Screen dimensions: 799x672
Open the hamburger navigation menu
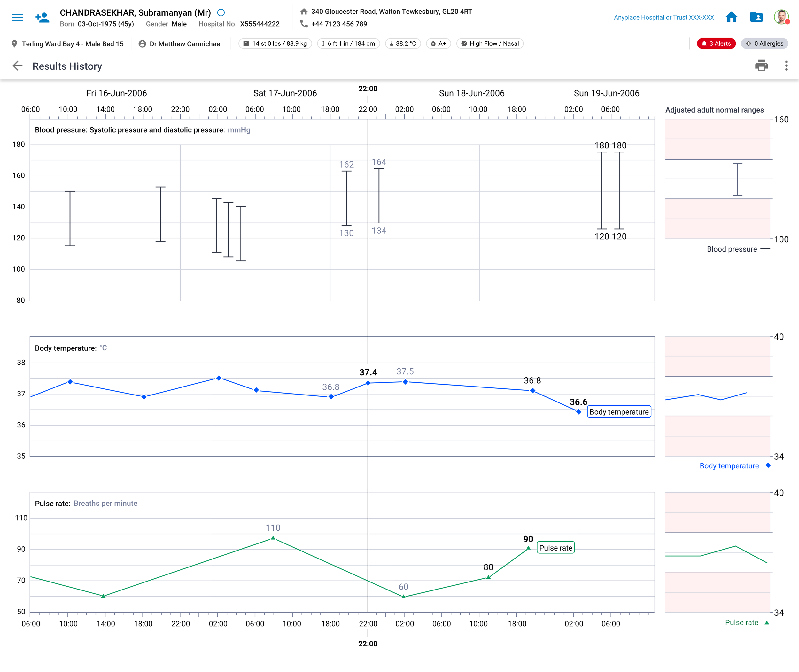[17, 18]
